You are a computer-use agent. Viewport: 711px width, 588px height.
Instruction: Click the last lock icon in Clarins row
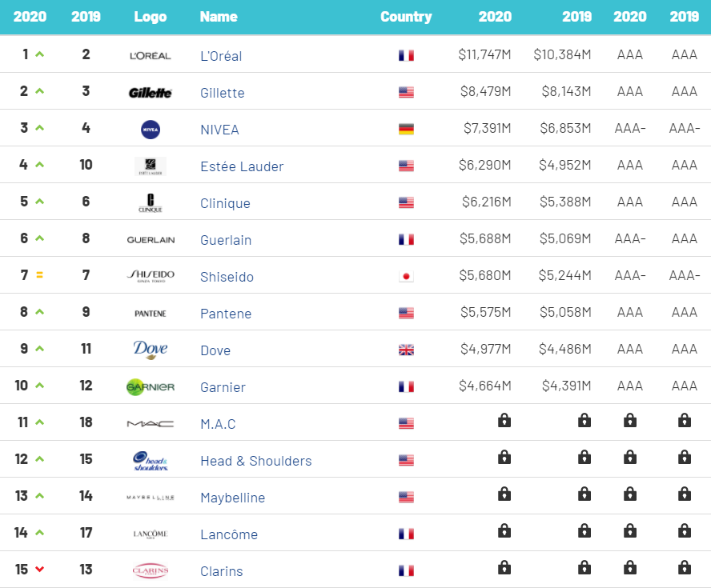pos(685,567)
